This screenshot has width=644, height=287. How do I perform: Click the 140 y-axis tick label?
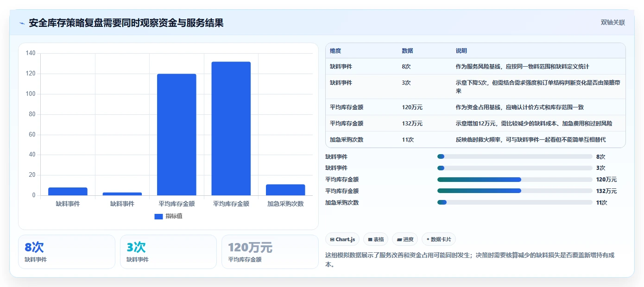pos(31,53)
